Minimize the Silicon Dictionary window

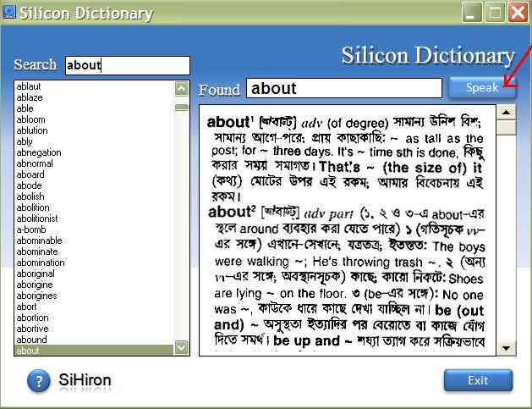click(x=472, y=13)
